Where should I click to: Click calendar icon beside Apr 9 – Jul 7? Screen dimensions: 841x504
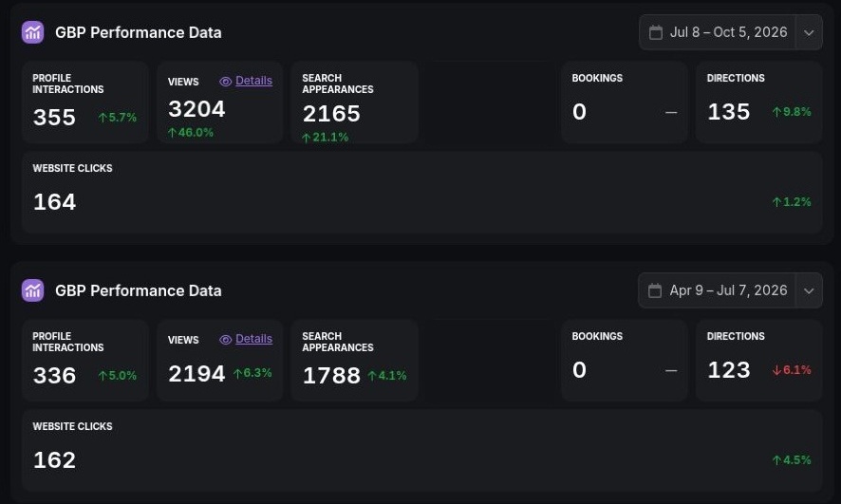[655, 290]
